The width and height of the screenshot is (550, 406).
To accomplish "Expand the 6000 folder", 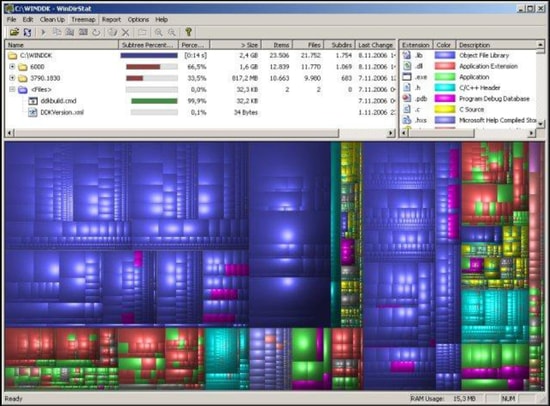I will [12, 67].
